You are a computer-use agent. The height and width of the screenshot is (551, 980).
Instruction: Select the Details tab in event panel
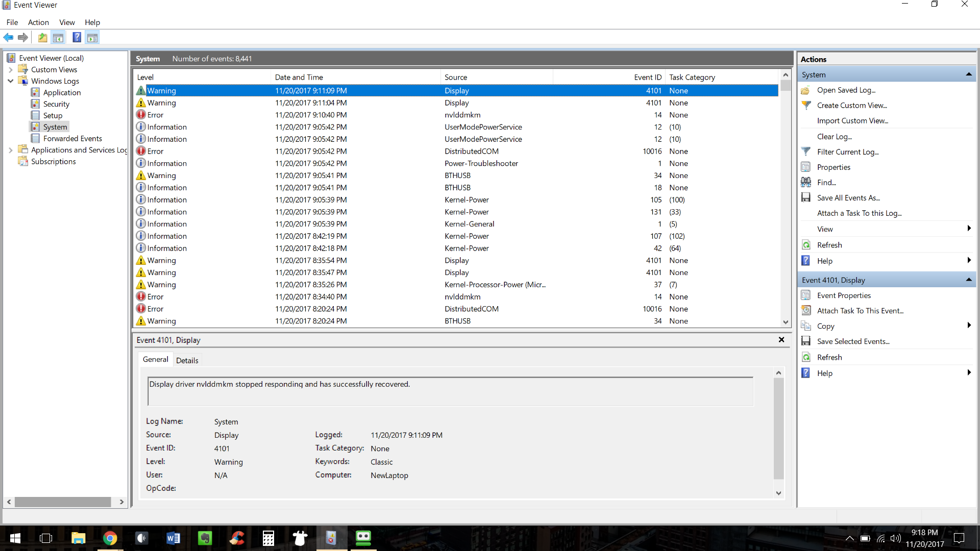(187, 360)
